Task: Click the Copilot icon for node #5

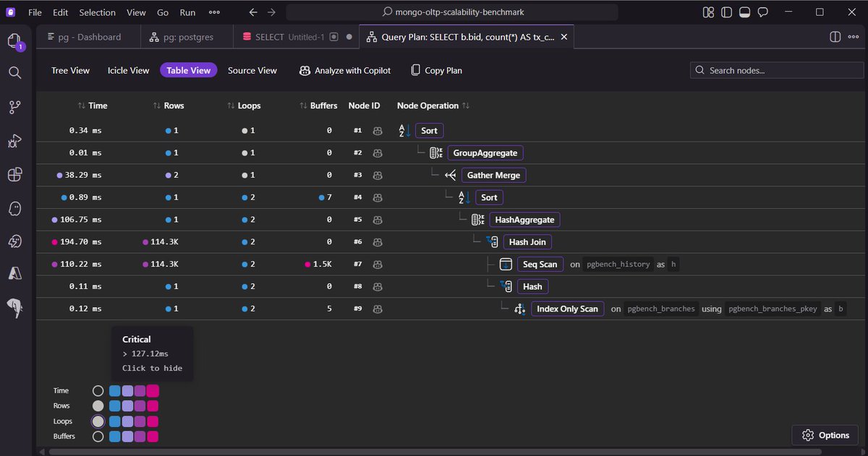Action: (x=378, y=220)
